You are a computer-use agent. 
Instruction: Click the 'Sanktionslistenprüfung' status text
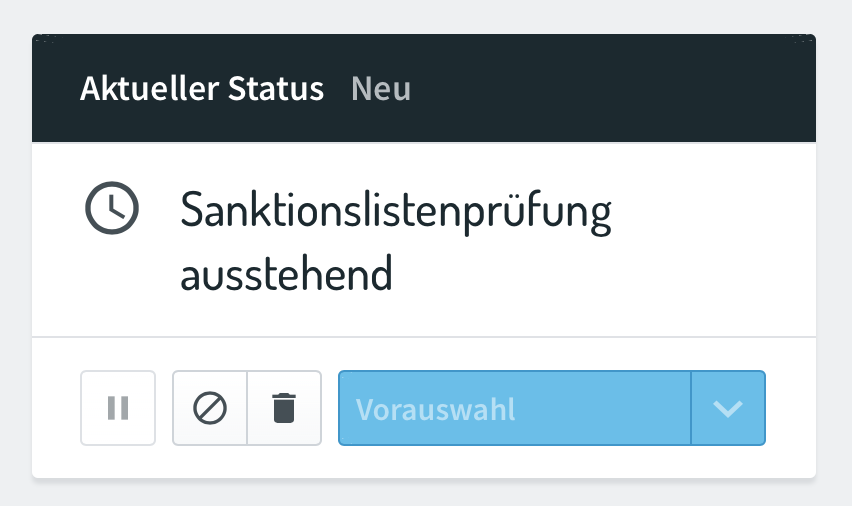396,212
